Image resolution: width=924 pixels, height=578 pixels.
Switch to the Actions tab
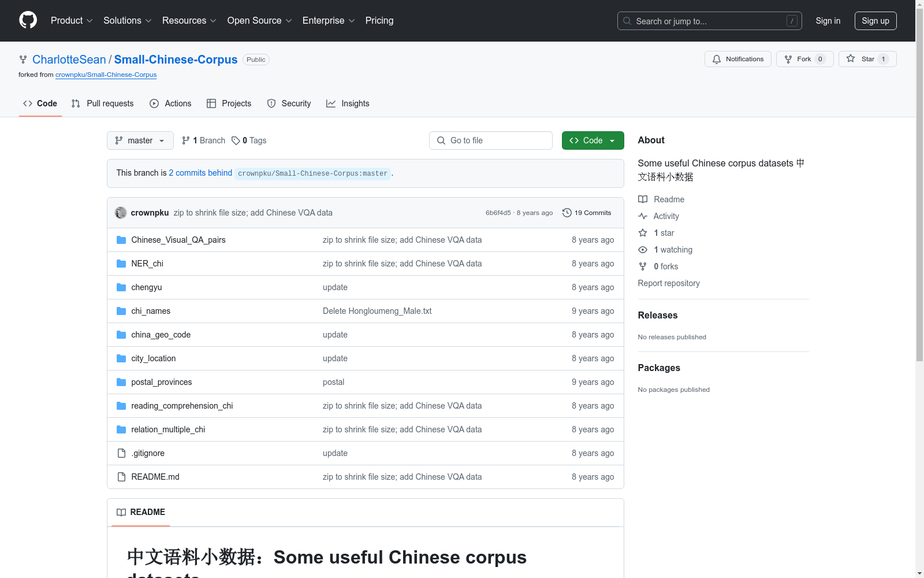tap(170, 103)
